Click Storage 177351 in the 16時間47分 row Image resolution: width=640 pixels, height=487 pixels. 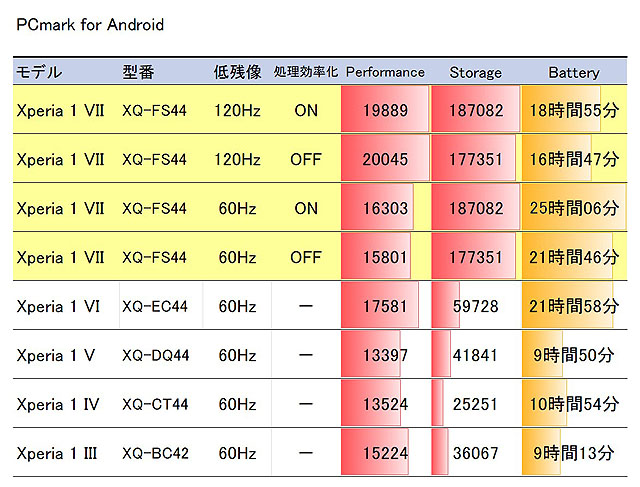(476, 159)
